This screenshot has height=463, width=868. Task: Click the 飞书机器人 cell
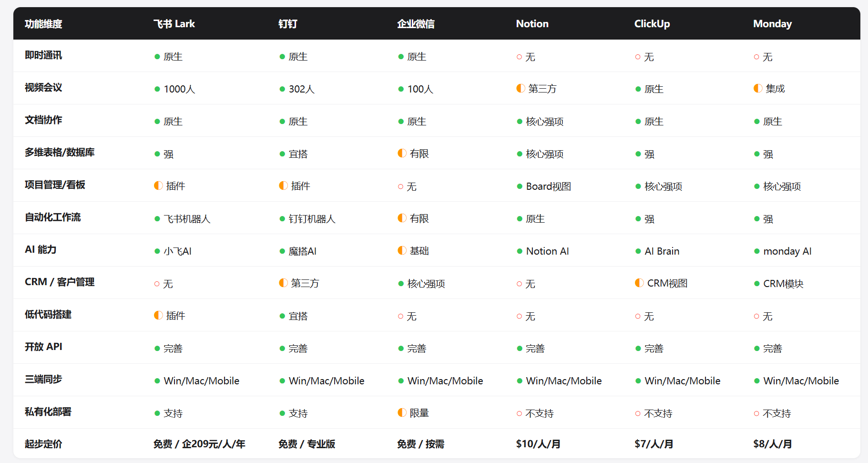183,219
